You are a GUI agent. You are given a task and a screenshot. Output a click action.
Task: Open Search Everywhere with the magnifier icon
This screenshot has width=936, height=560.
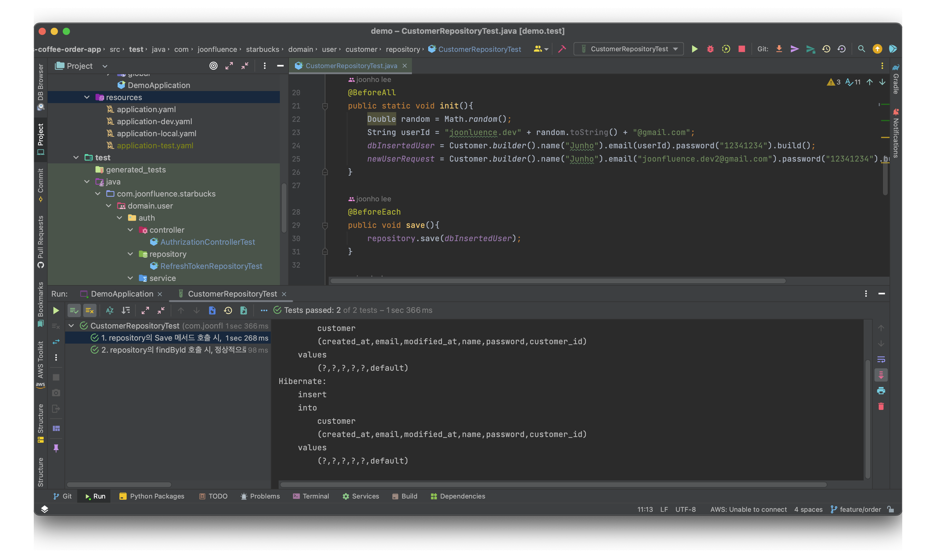[861, 49]
